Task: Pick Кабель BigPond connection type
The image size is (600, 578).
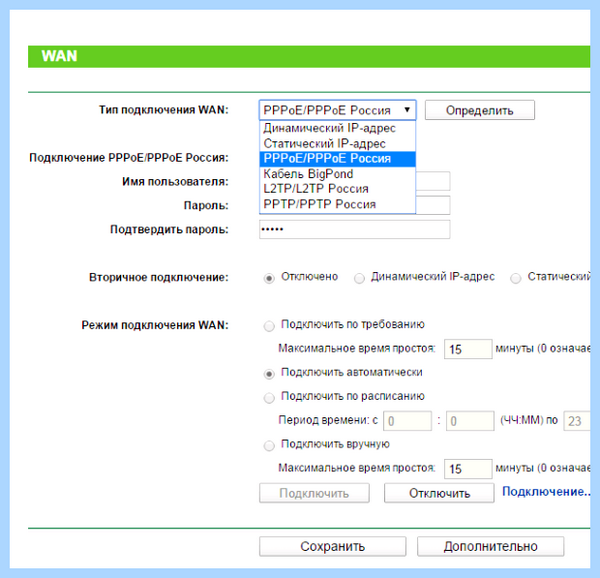Action: (x=337, y=174)
